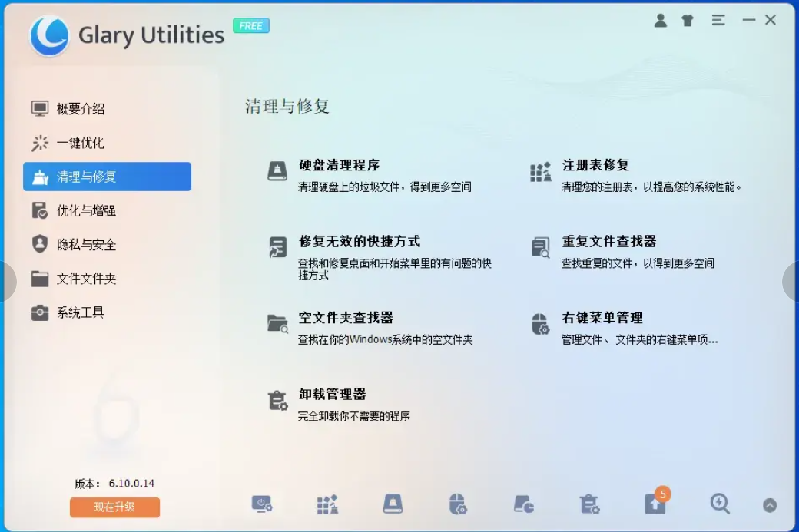799x532 pixels.
Task: Click the 清理与修复 page heading
Action: coord(287,107)
